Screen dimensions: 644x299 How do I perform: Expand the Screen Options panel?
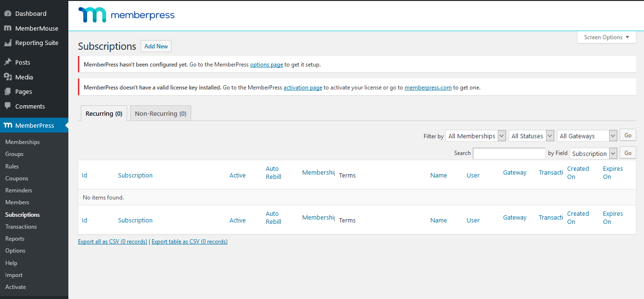click(x=606, y=37)
